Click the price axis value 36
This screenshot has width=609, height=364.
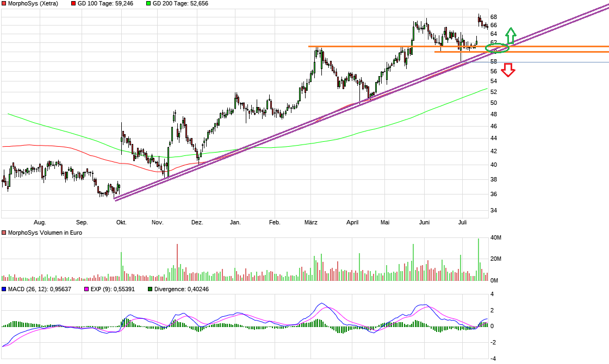point(494,194)
